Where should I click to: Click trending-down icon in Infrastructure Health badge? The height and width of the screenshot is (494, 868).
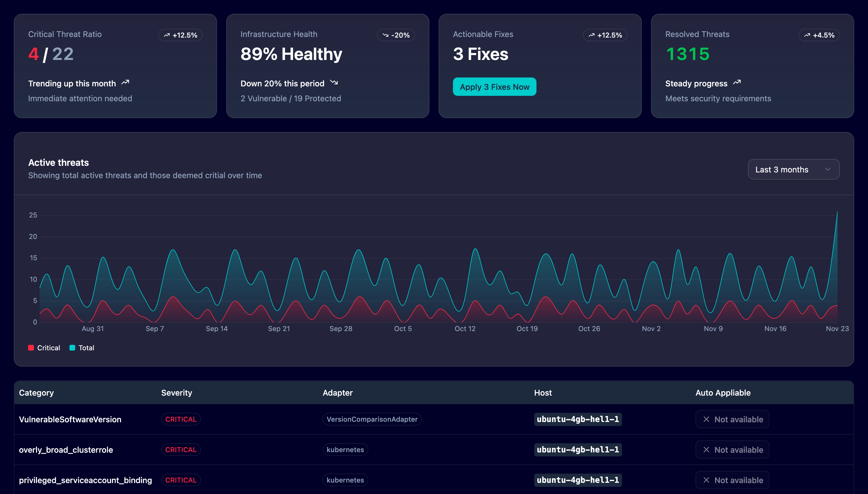pyautogui.click(x=385, y=35)
